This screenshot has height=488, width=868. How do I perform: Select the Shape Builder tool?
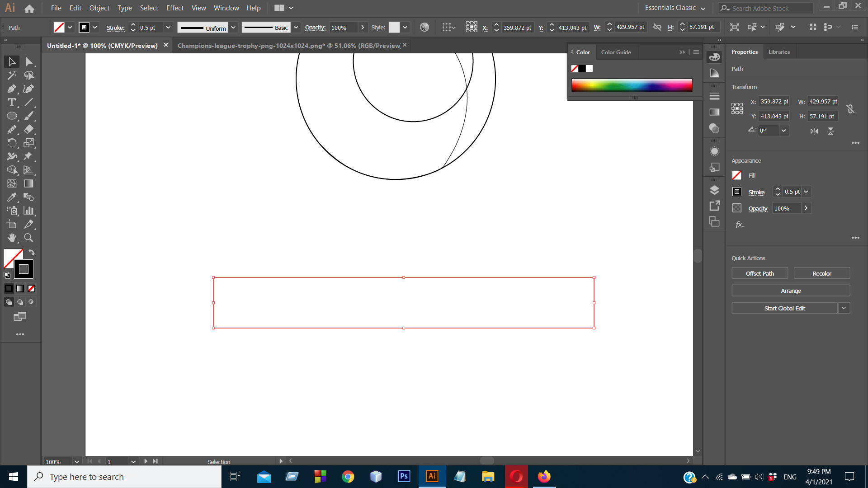[x=12, y=170]
